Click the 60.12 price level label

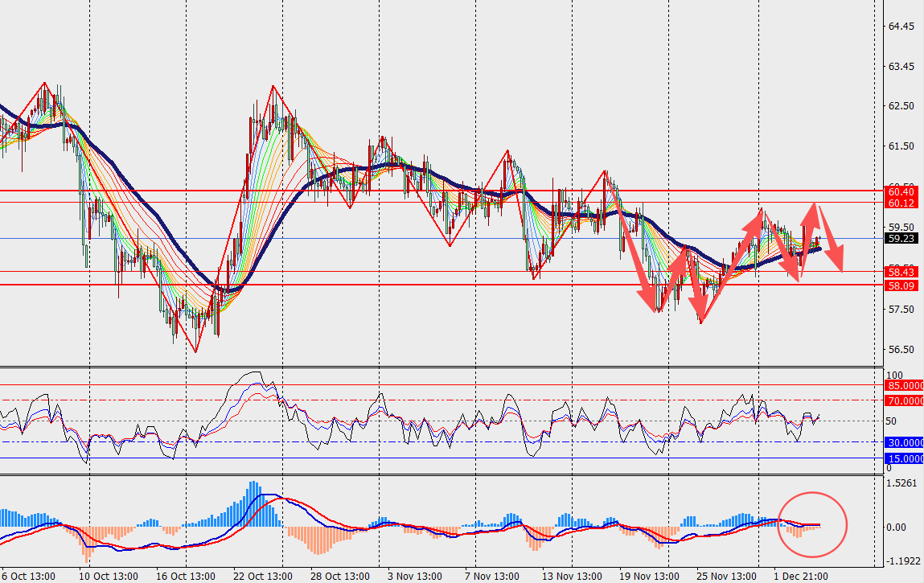point(900,203)
